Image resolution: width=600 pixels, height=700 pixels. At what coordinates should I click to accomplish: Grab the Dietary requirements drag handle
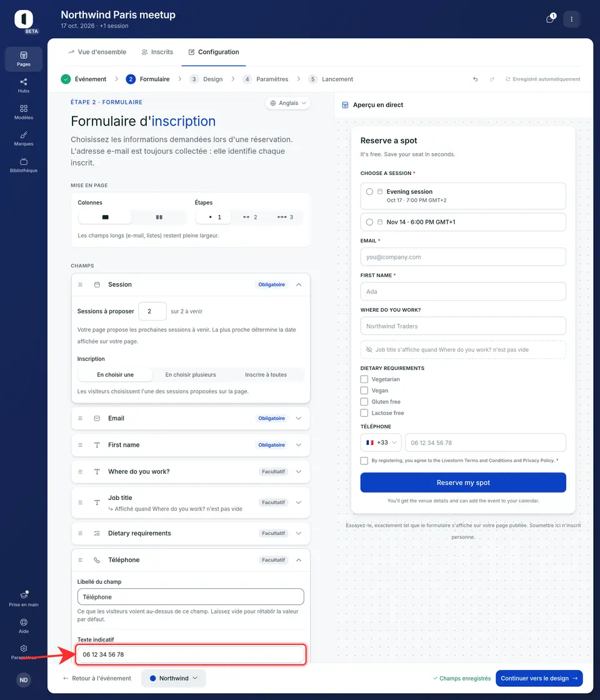(x=81, y=533)
